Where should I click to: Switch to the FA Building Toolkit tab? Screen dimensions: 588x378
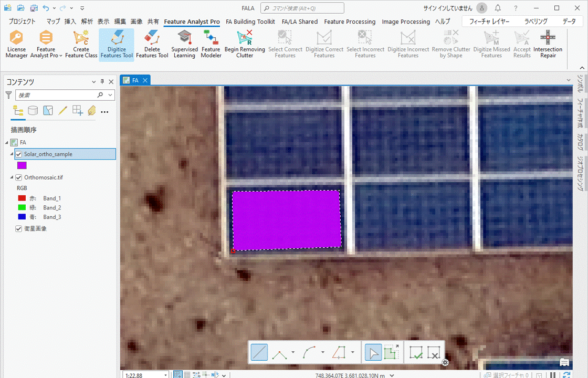250,22
